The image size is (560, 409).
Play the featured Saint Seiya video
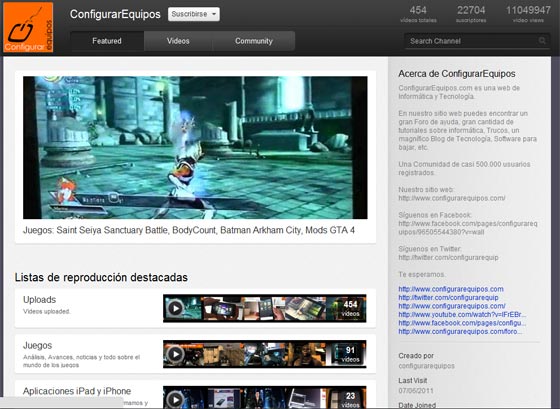(x=195, y=148)
